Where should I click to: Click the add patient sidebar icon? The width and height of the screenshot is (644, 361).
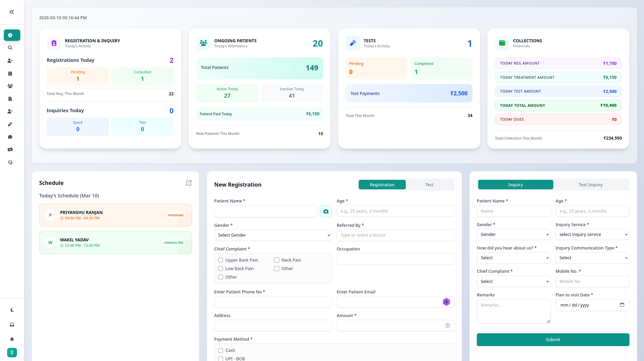pos(10,61)
